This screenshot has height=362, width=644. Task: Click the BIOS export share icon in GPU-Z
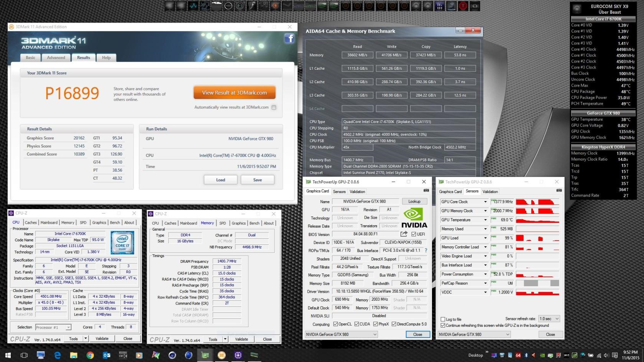pyautogui.click(x=404, y=234)
